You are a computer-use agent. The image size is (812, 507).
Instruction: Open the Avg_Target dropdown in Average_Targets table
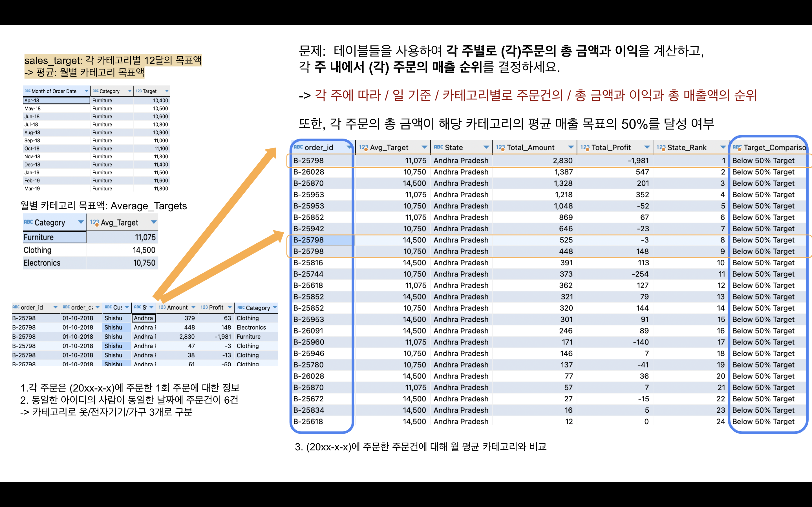click(x=154, y=222)
